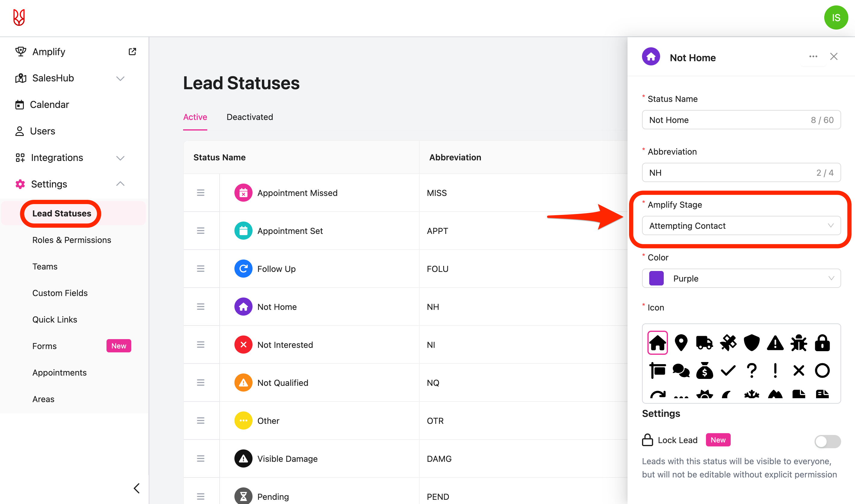Open user avatar IS menu
Image resolution: width=855 pixels, height=504 pixels.
[835, 18]
